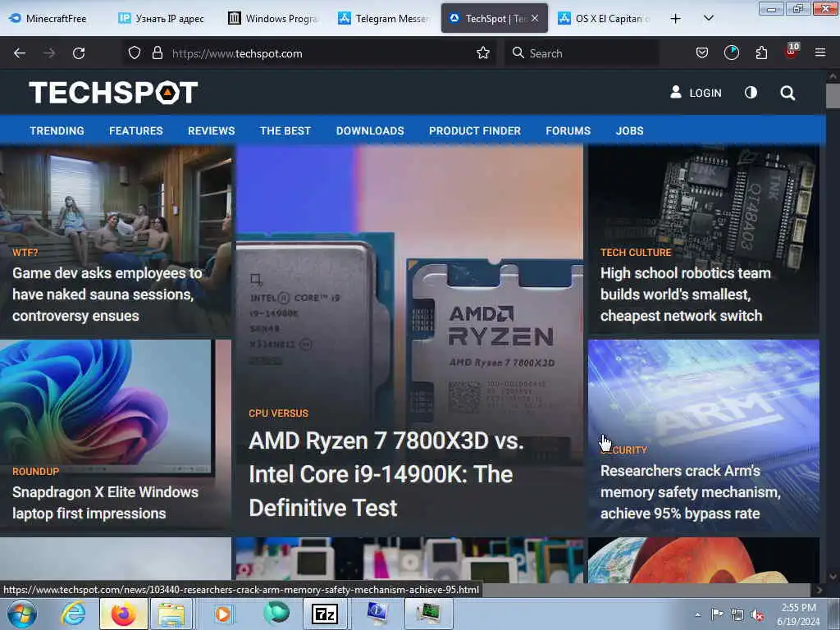Click the page vertical scrollbar thumb
Viewport: 840px width, 630px height.
pyautogui.click(x=833, y=95)
